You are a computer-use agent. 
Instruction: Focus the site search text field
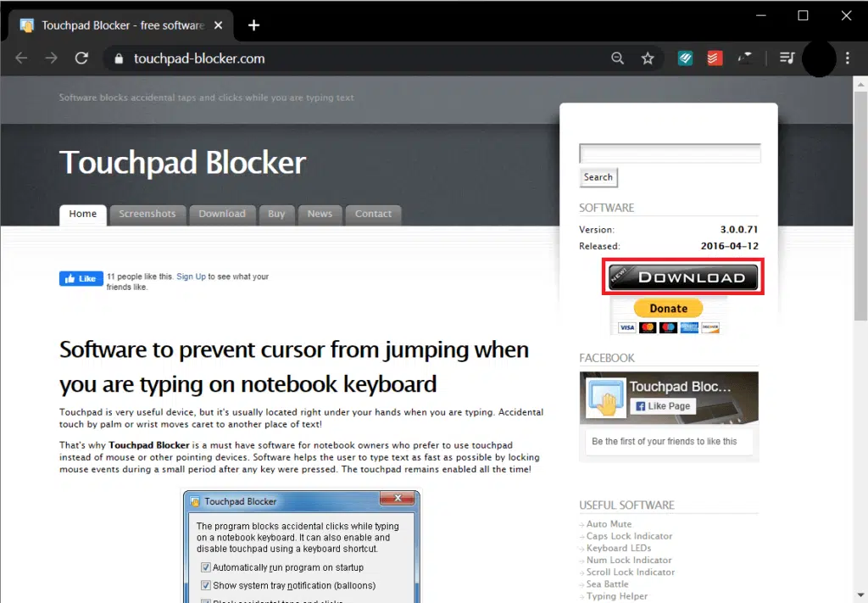[x=670, y=154]
